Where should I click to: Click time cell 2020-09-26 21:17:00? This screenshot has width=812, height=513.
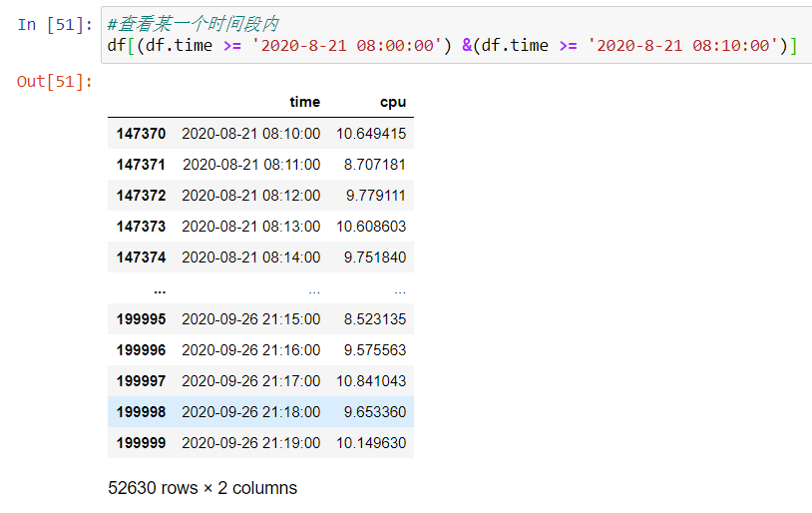[251, 381]
